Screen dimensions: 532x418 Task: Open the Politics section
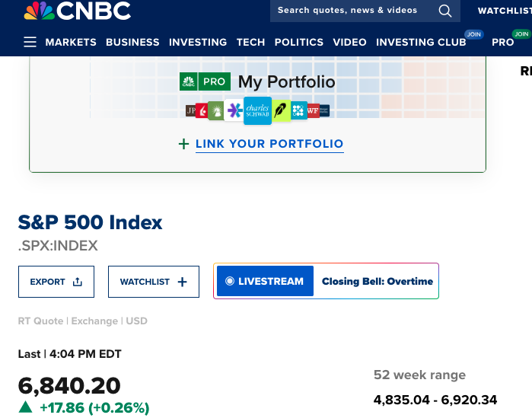tap(299, 42)
